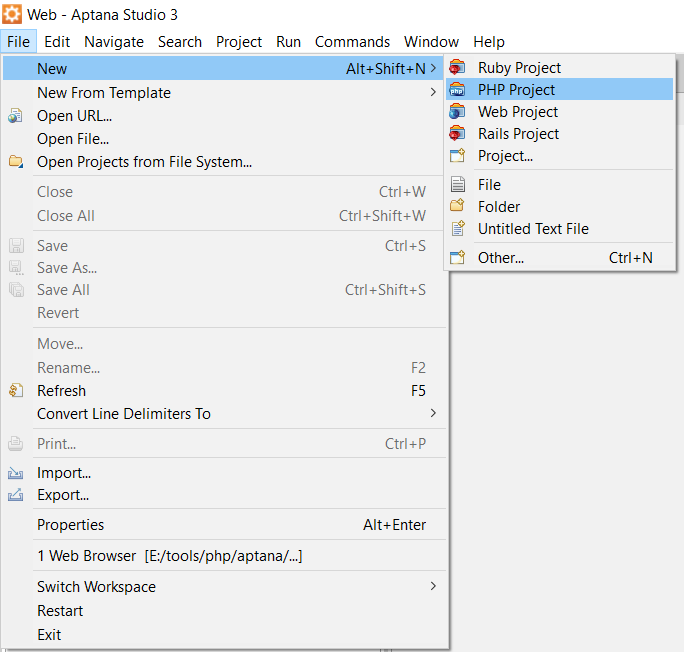Select Other... in New submenu
This screenshot has width=684, height=652.
pos(560,257)
